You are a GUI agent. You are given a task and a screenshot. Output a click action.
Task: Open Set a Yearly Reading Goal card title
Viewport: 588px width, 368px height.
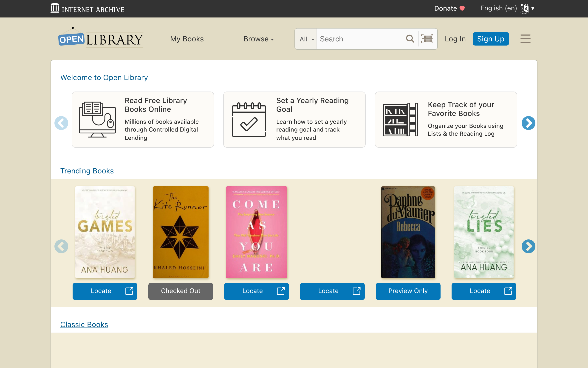tap(312, 105)
